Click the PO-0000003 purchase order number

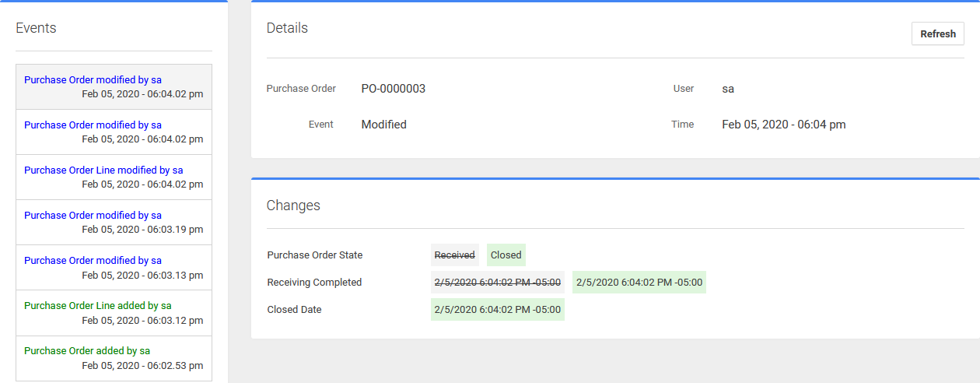click(393, 89)
